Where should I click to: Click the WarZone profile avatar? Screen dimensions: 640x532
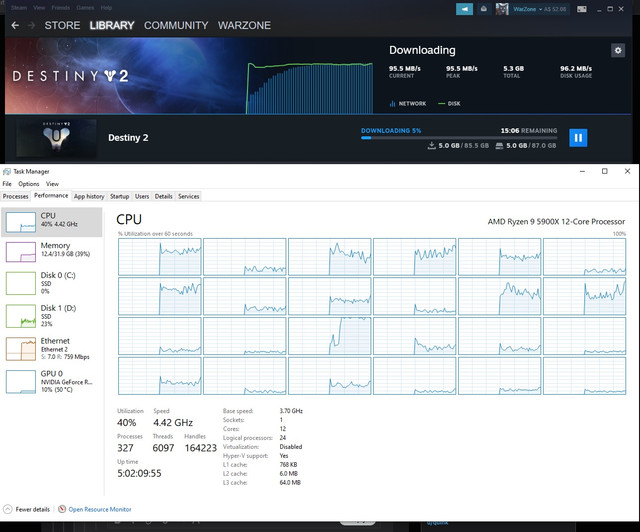tap(502, 9)
